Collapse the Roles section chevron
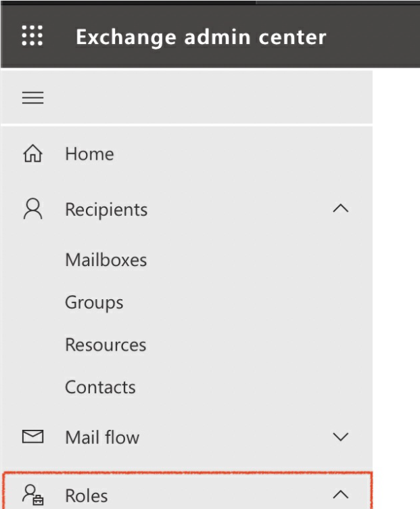This screenshot has width=420, height=509. 341,494
